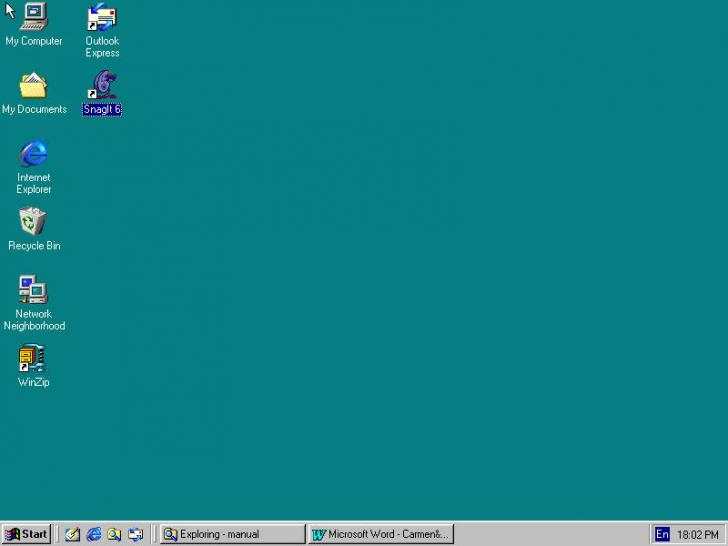Open the Start menu
728x546 pixels.
click(x=26, y=534)
